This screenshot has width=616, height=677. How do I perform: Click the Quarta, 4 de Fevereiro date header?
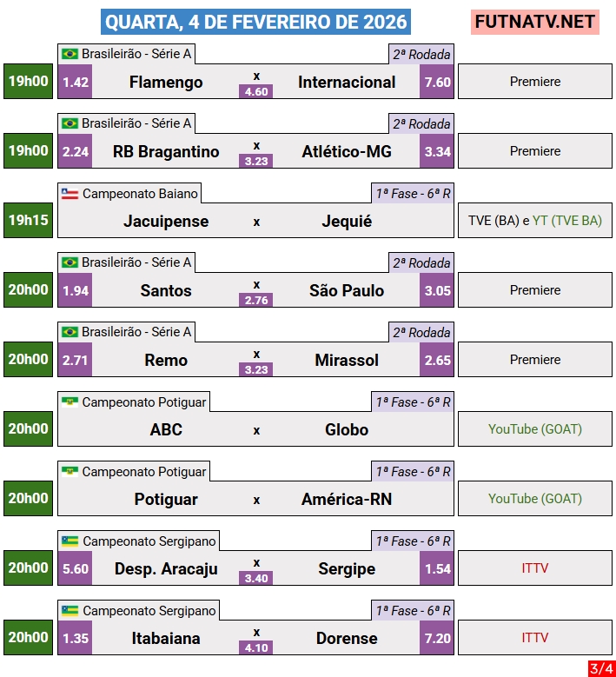coord(255,22)
